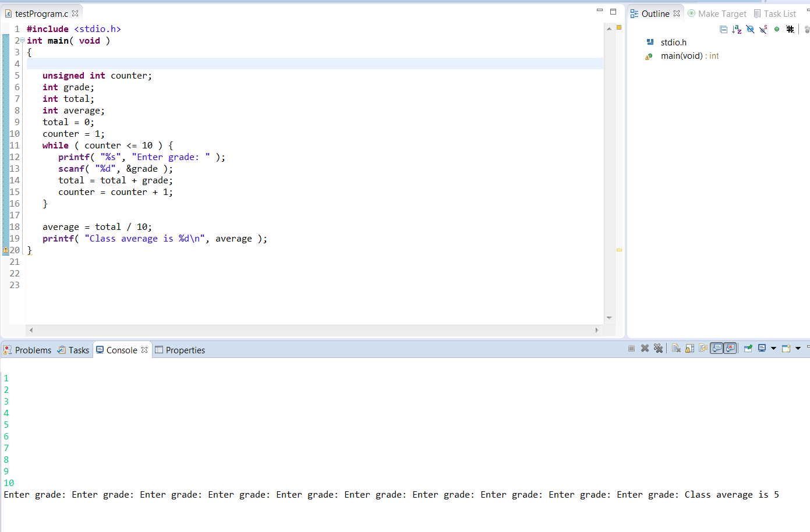This screenshot has height=532, width=810.
Task: Click the editor horizontal scrollbar track
Action: (x=313, y=330)
